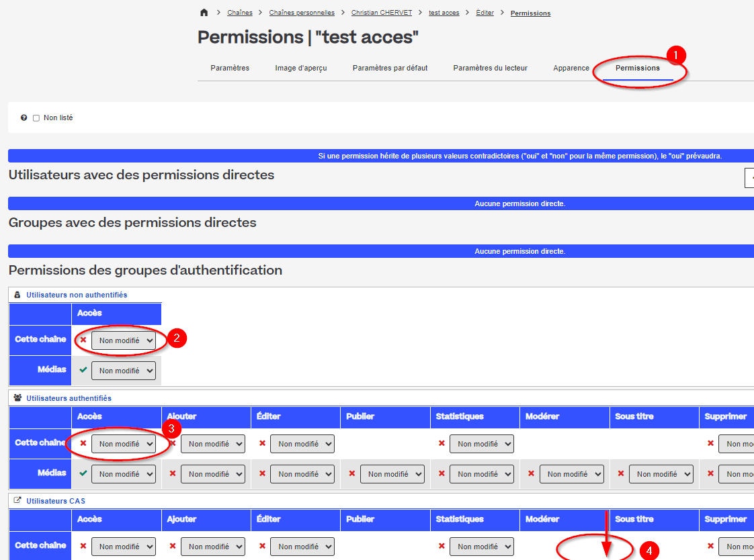Click green check for authenticated Médias access

(x=83, y=473)
